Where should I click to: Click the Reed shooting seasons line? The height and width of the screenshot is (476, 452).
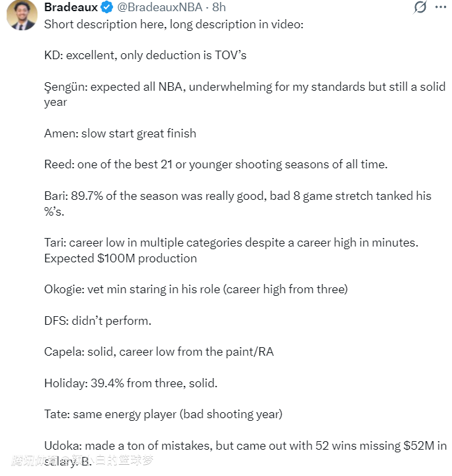215,164
